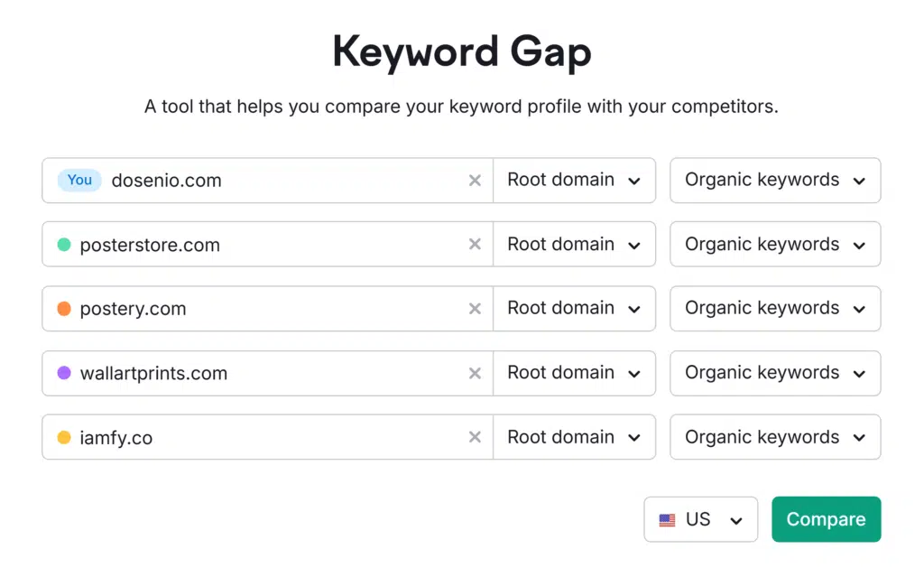Click the US flag icon
This screenshot has width=924, height=577.
point(667,520)
